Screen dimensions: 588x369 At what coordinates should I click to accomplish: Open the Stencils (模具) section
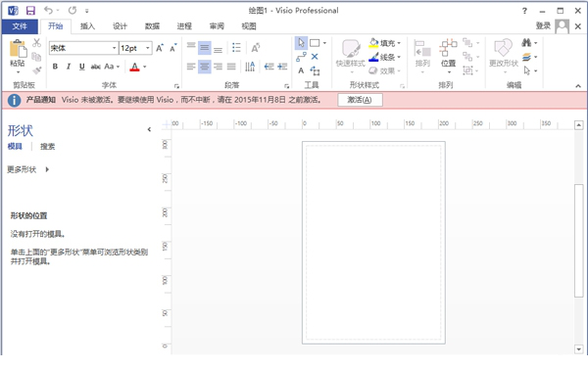tap(15, 147)
